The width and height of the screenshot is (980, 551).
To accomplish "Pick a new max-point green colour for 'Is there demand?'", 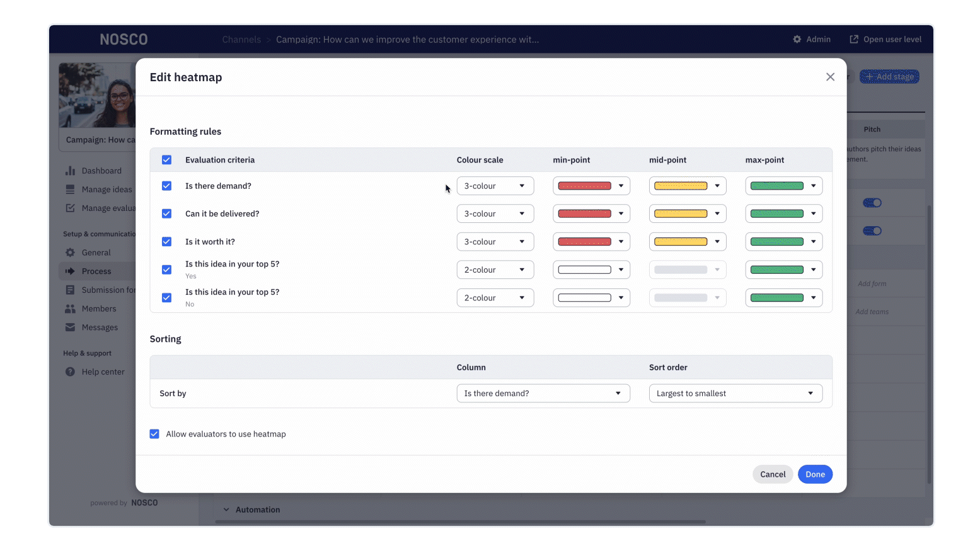I will pos(783,185).
